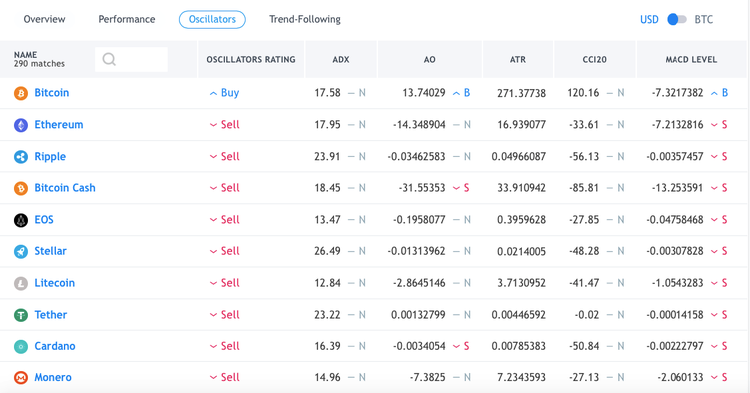Open the Overview tab
The width and height of the screenshot is (750, 393).
(44, 19)
